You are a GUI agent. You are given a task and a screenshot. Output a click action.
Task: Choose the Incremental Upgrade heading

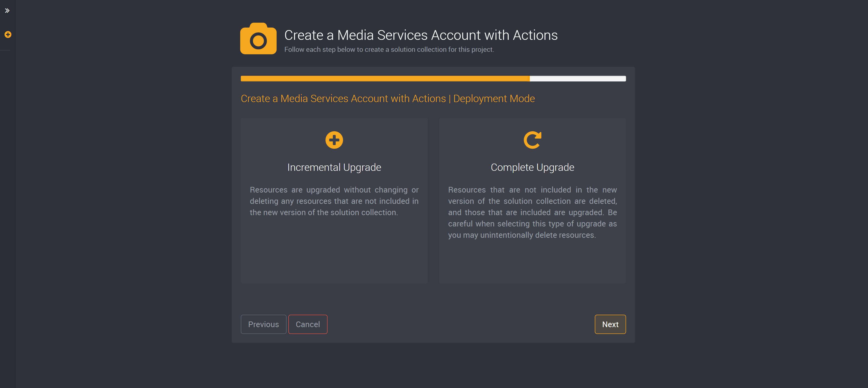[334, 167]
